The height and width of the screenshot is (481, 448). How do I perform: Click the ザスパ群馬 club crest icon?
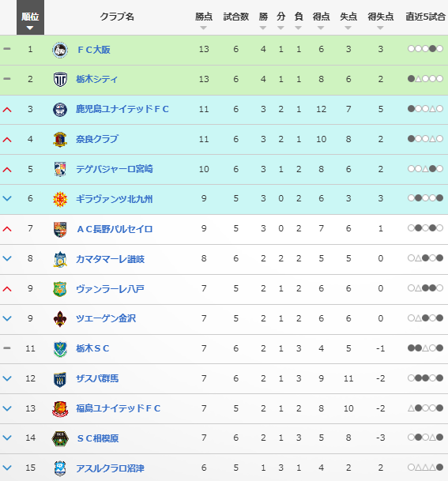pos(60,379)
